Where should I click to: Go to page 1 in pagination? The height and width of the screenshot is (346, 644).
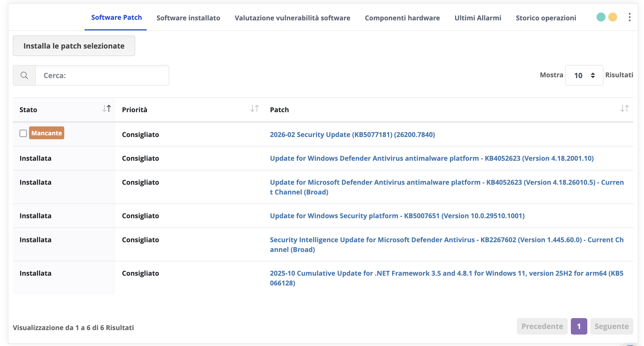[579, 326]
